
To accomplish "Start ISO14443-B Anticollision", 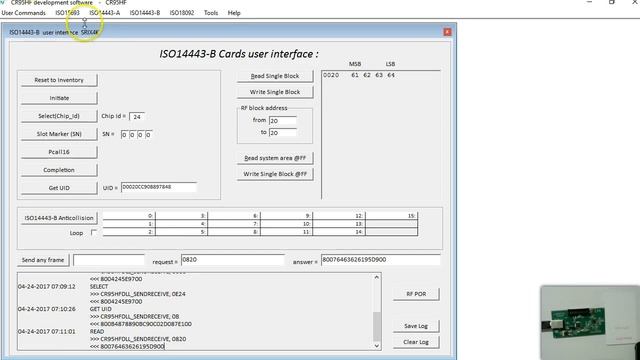I will 59,218.
